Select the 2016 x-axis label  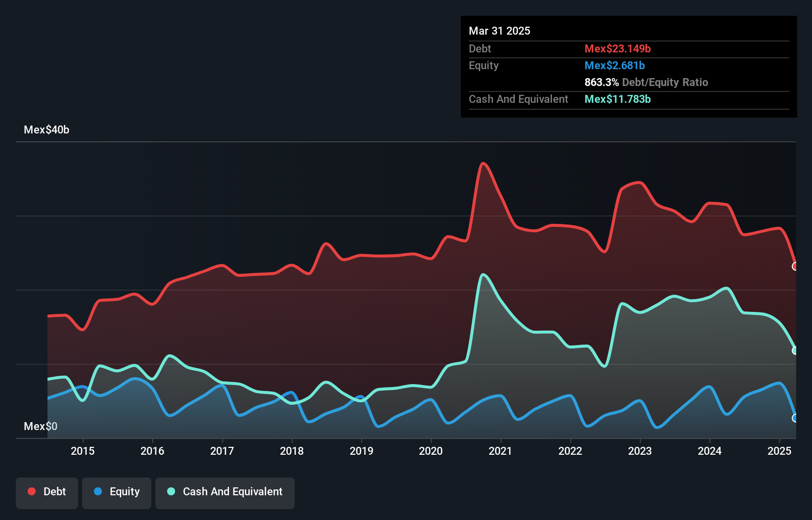[x=152, y=451]
